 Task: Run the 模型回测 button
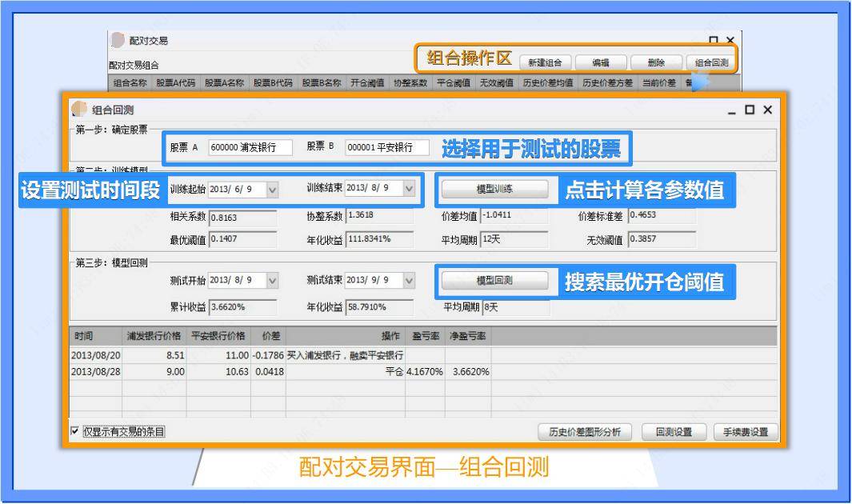point(494,280)
